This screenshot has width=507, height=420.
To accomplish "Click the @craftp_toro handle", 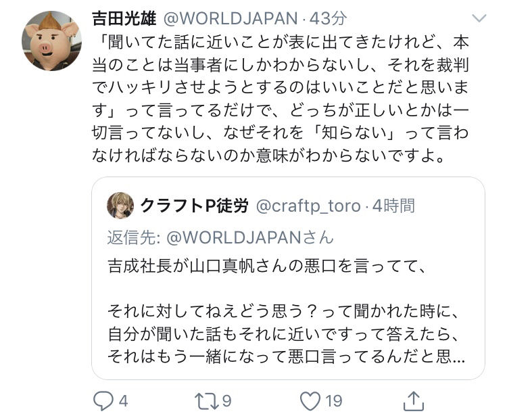I will [308, 206].
